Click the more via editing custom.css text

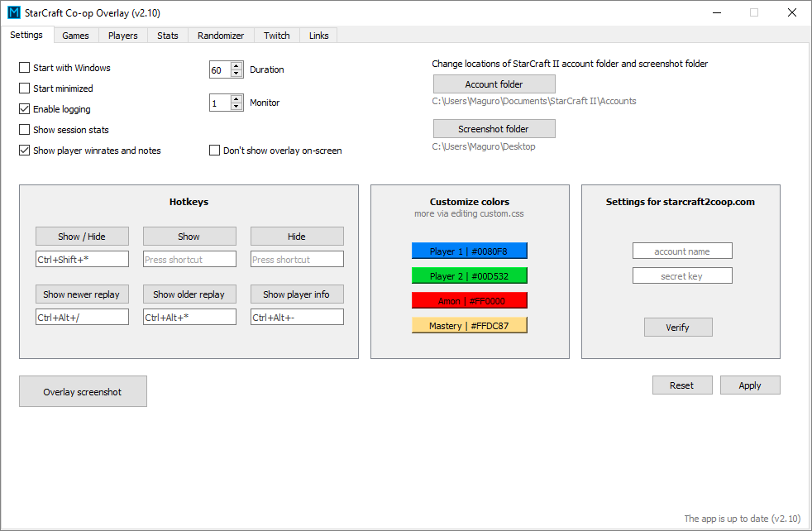pos(469,213)
